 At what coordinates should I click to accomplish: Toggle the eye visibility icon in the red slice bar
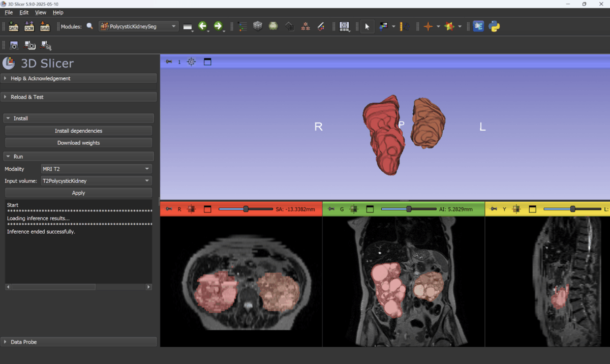(x=191, y=208)
